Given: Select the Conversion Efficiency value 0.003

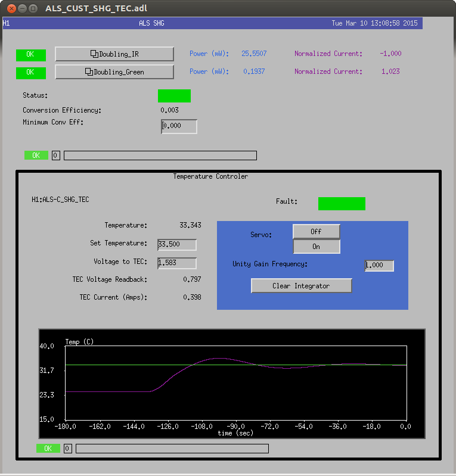Looking at the screenshot, I should coord(169,110).
